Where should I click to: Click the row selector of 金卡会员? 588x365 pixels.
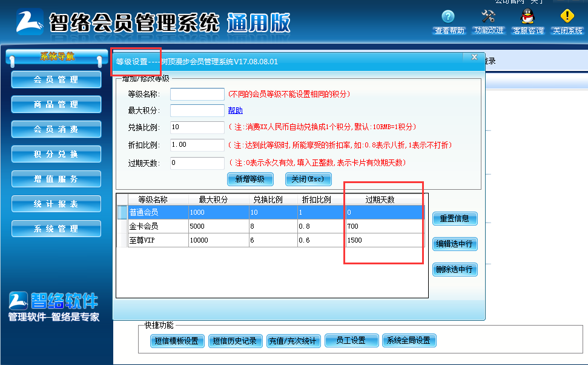coord(122,226)
